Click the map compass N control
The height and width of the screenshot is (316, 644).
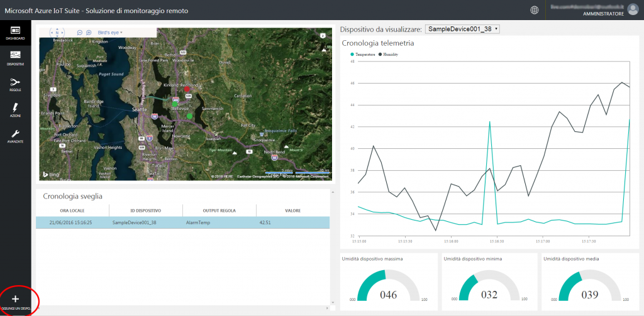(x=57, y=33)
